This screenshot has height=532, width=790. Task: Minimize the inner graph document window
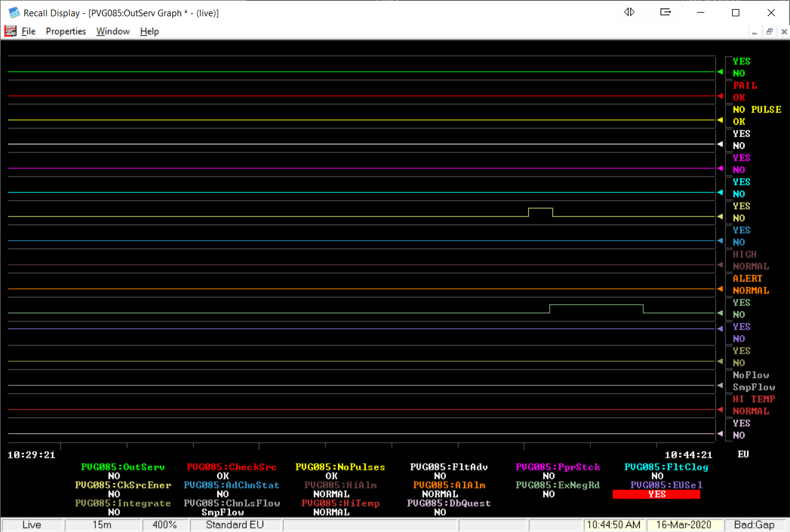click(x=755, y=32)
